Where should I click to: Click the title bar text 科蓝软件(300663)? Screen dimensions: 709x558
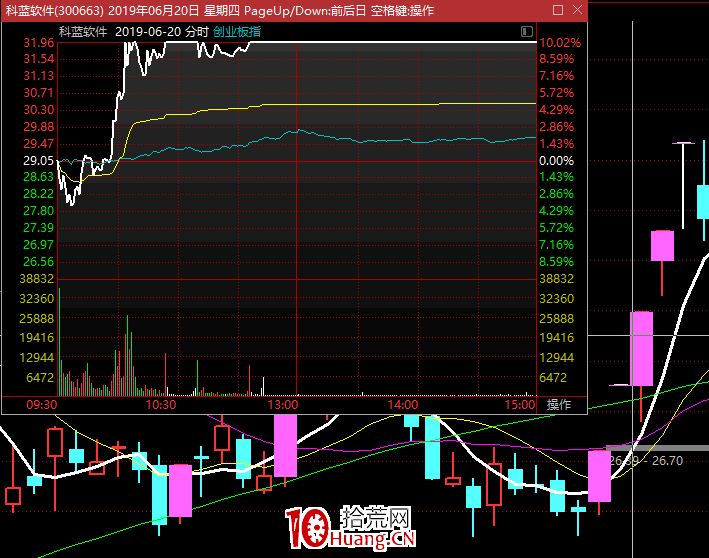(54, 10)
